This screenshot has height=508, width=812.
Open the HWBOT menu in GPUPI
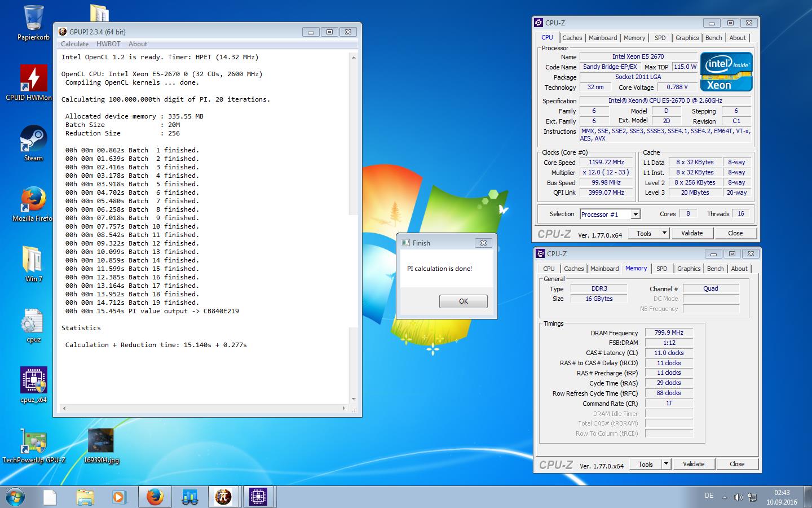(x=108, y=44)
